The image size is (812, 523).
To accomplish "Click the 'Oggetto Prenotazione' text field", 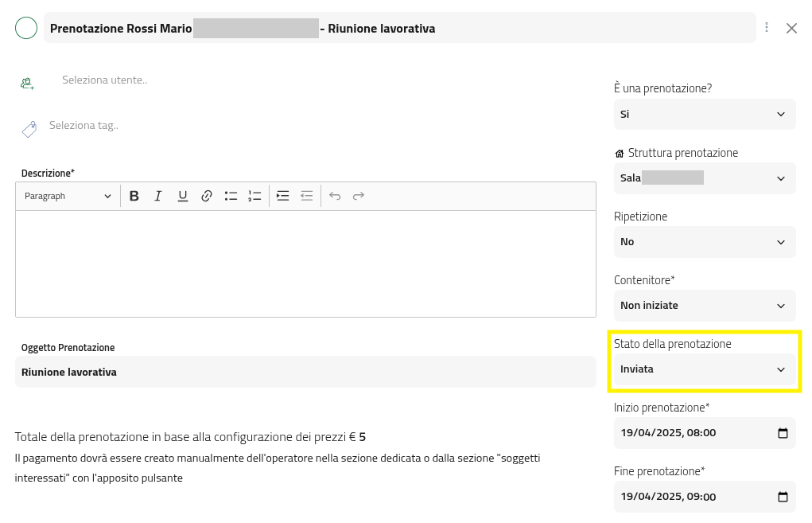I will pos(305,372).
